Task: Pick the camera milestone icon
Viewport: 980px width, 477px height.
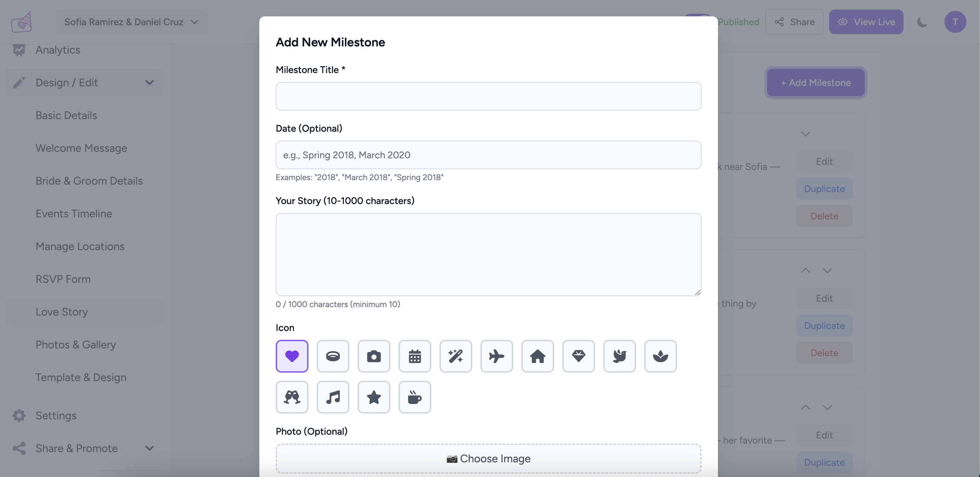Action: click(x=374, y=356)
